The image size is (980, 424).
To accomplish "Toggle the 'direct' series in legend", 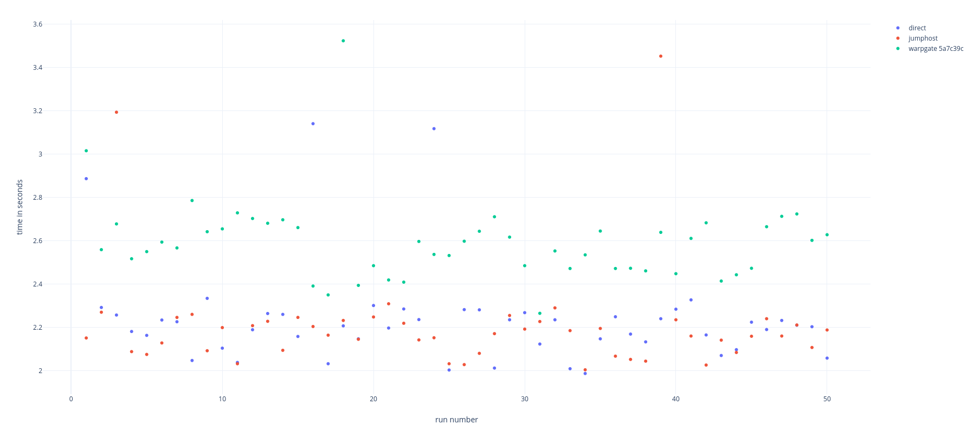I will click(x=917, y=28).
